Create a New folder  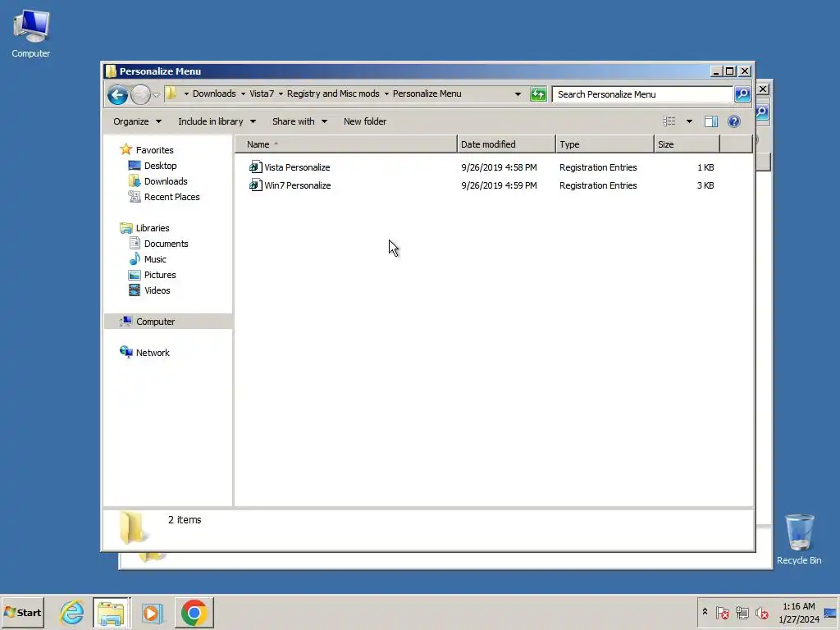click(365, 121)
